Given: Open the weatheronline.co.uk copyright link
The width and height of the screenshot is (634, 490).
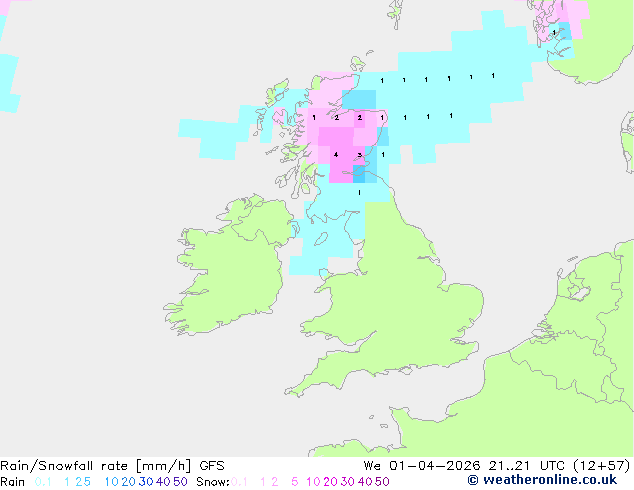Looking at the screenshot, I should point(542,480).
